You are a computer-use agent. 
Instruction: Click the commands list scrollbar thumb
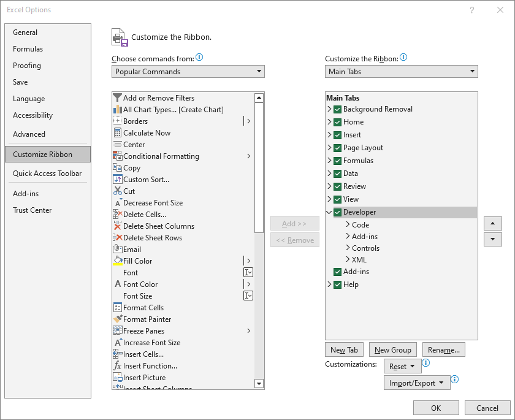259,167
